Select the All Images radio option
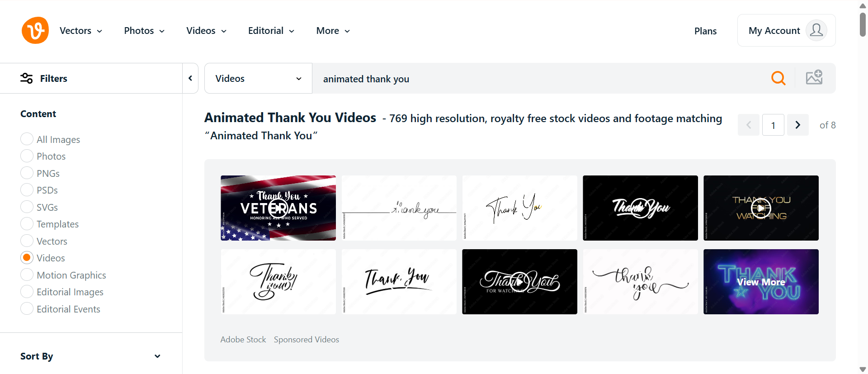 [27, 139]
